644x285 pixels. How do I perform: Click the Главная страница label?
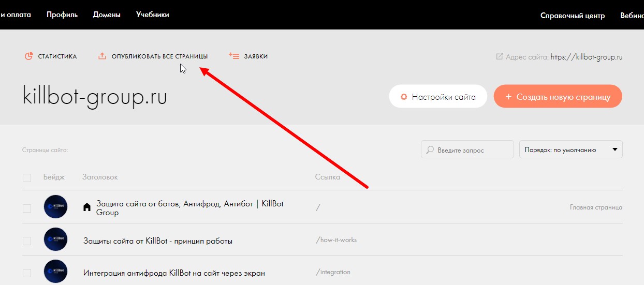click(596, 207)
